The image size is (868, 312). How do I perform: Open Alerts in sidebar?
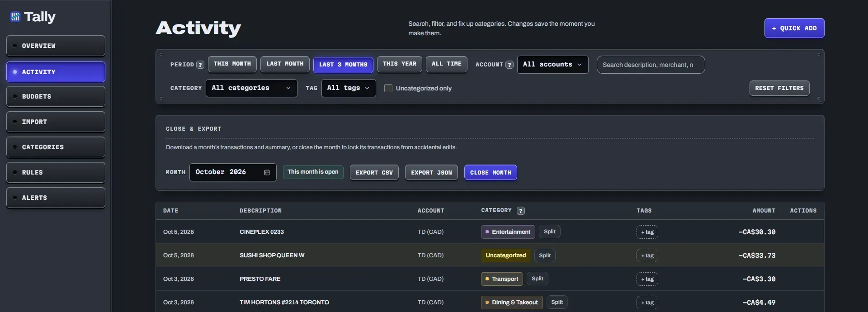click(56, 198)
